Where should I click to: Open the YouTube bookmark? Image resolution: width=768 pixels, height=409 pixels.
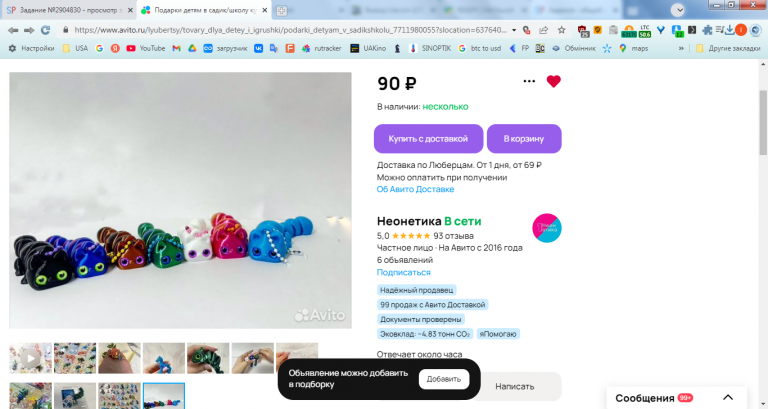point(145,48)
